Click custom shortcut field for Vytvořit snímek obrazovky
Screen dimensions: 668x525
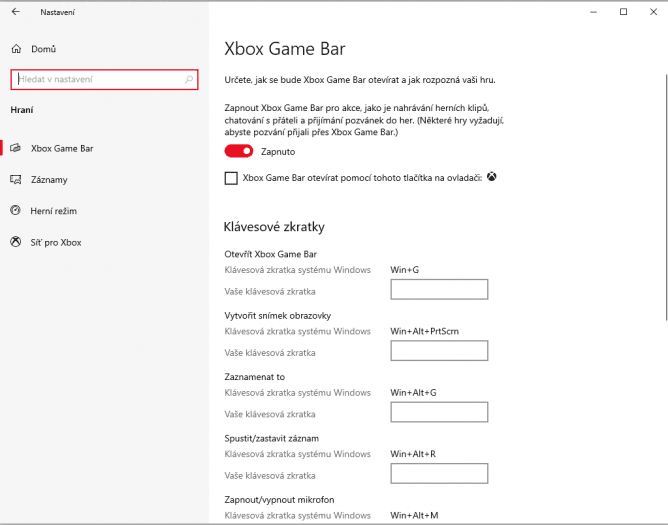tap(439, 351)
